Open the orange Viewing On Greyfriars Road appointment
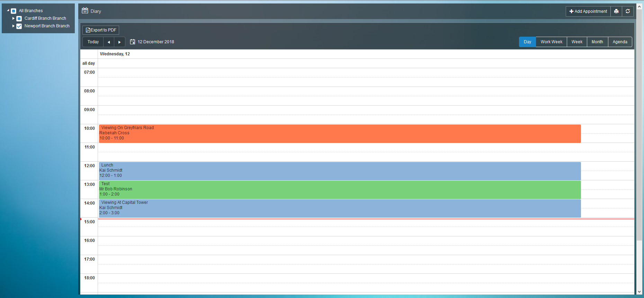 click(339, 133)
